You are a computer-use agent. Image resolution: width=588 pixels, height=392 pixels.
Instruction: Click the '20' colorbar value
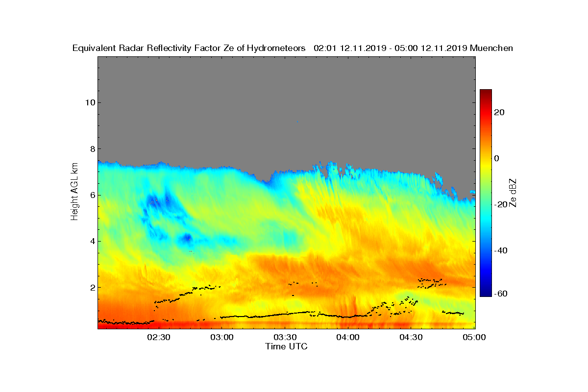click(x=499, y=112)
